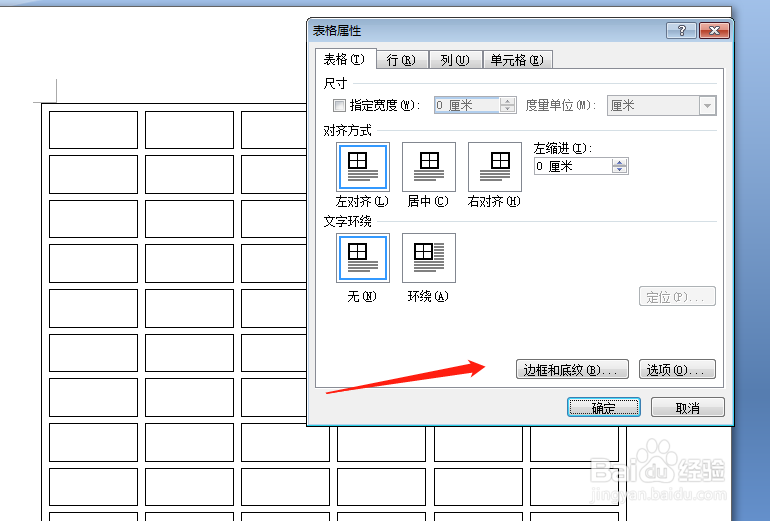770x521 pixels.
Task: Choose the wrap-around (环绕) text icon
Action: (429, 258)
